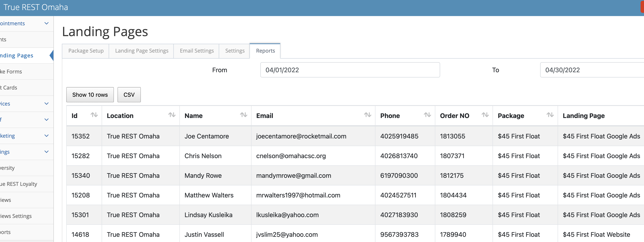The image size is (644, 242).
Task: Sort by Location column arrows
Action: (x=172, y=115)
